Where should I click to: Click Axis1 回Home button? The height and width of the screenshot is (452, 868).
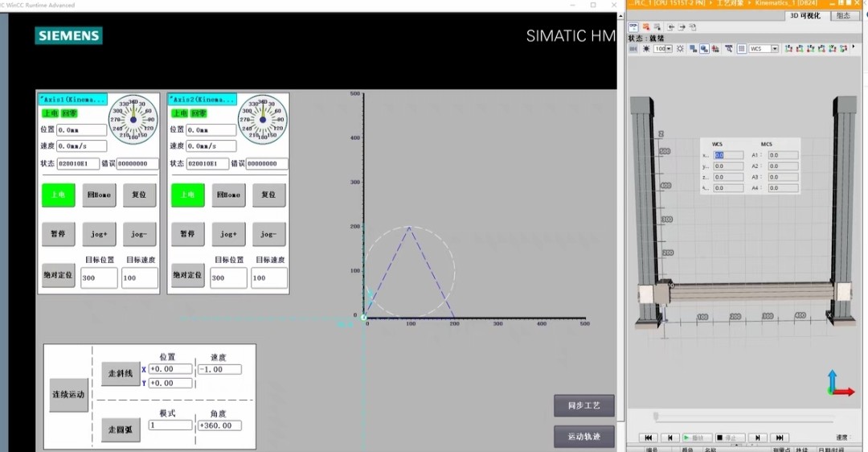click(99, 195)
